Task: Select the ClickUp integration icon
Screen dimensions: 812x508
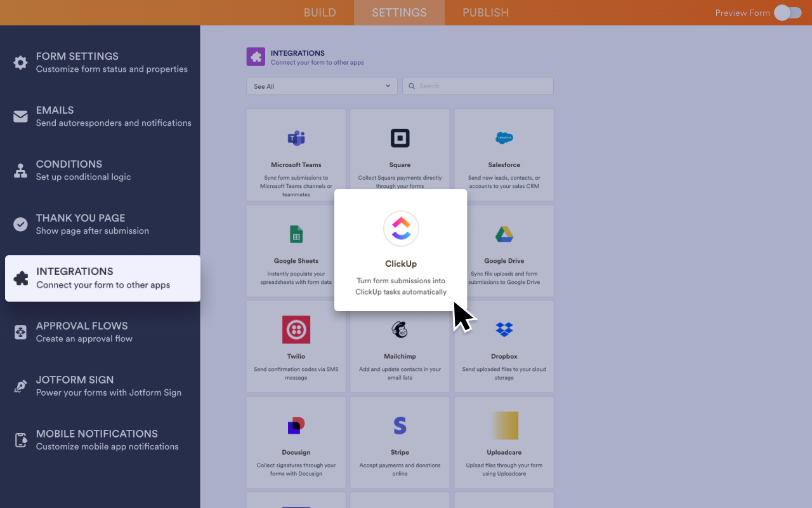Action: pyautogui.click(x=400, y=228)
